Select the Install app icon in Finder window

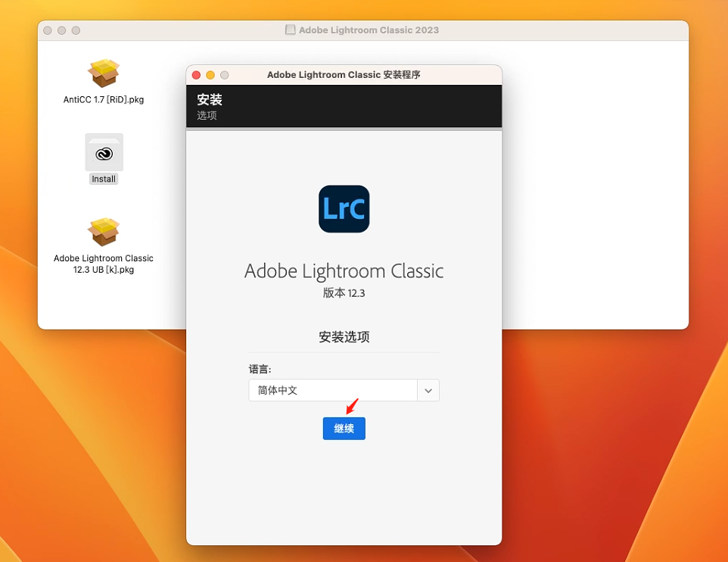(104, 152)
